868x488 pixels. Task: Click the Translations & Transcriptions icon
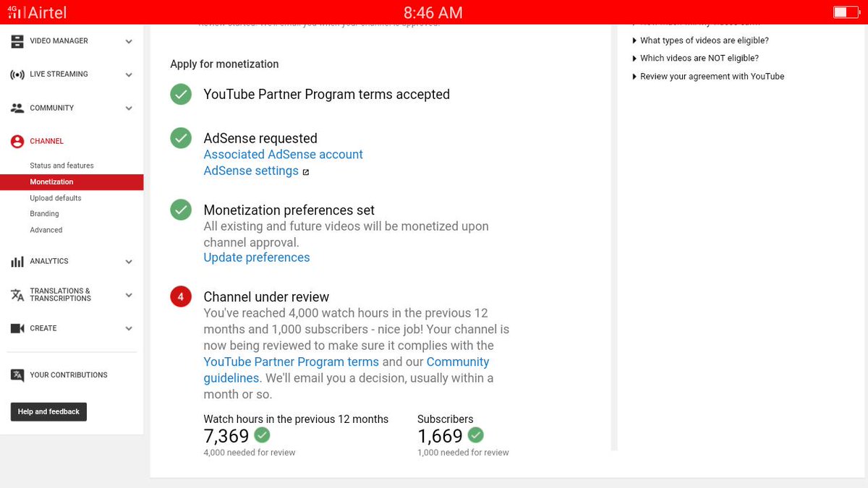[x=17, y=295]
